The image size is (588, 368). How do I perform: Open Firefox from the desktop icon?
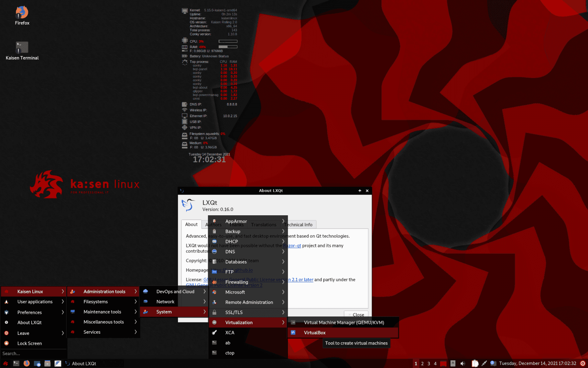pyautogui.click(x=22, y=15)
